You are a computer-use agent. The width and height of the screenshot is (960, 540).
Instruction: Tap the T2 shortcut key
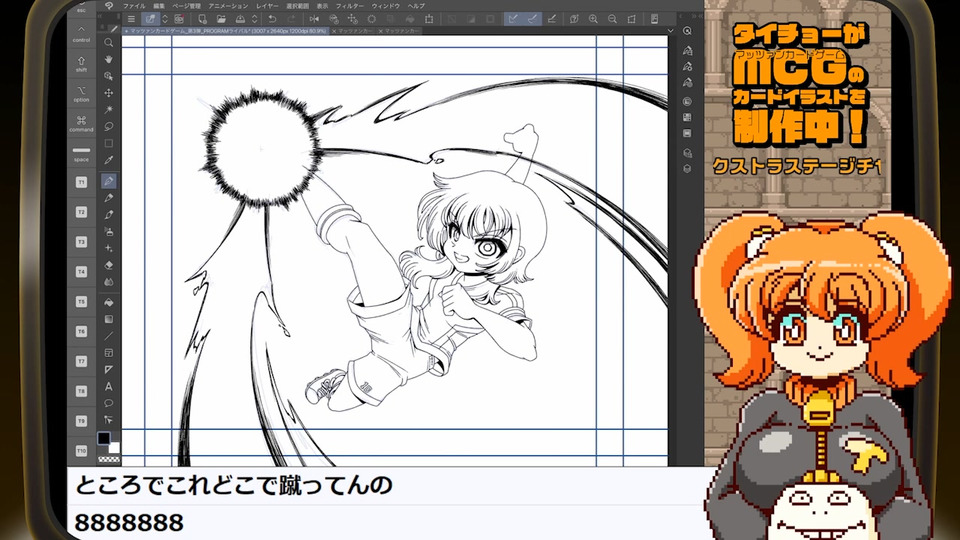81,212
